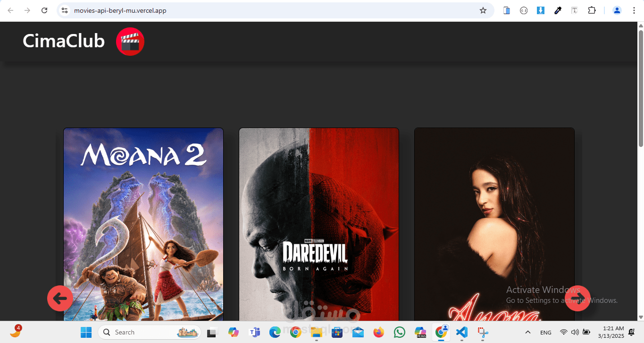644x343 pixels.
Task: Advance carousel with the right arrow button
Action: click(x=577, y=298)
